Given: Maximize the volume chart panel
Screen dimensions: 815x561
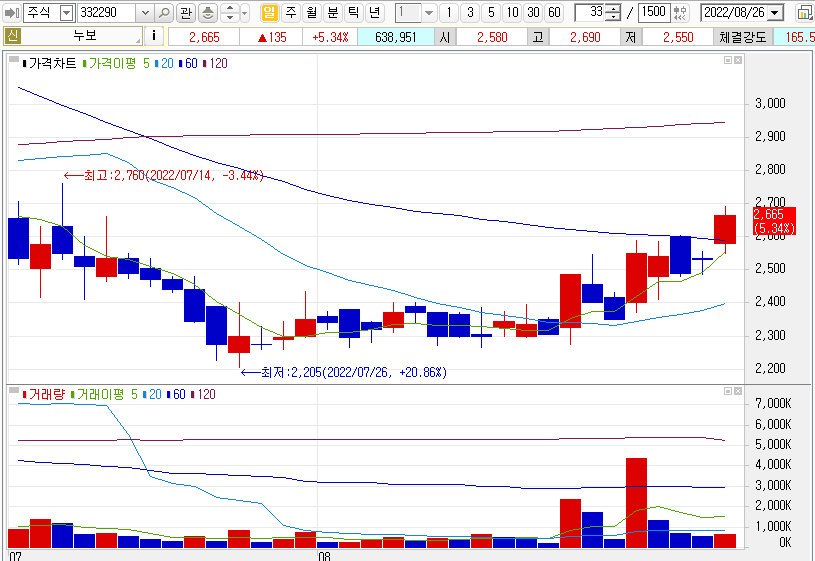Looking at the screenshot, I should click(x=728, y=391).
